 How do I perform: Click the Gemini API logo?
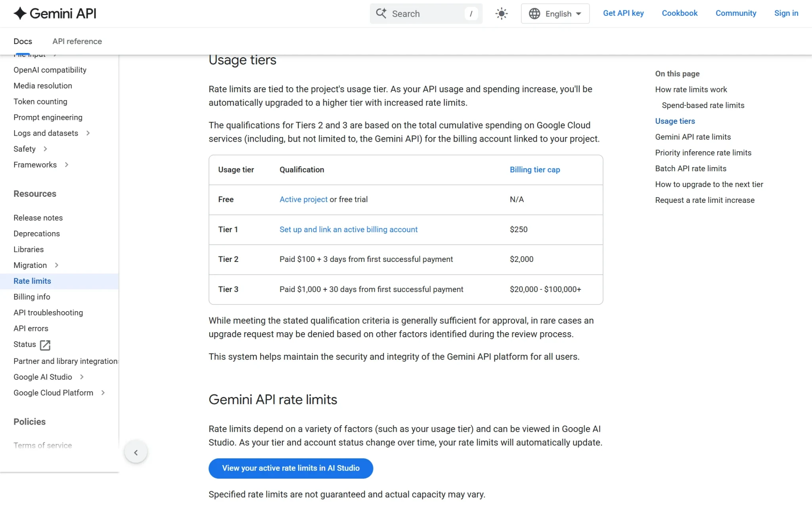(x=55, y=13)
